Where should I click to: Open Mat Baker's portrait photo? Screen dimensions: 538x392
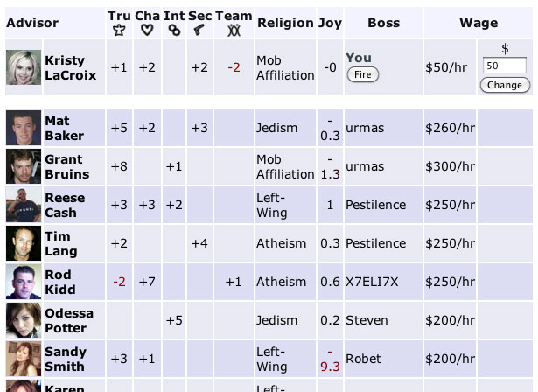tap(23, 128)
